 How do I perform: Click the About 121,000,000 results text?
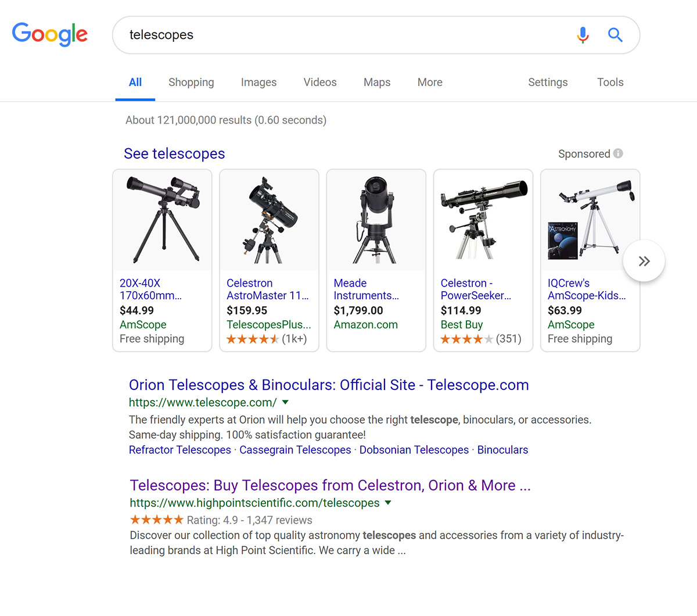pyautogui.click(x=226, y=120)
